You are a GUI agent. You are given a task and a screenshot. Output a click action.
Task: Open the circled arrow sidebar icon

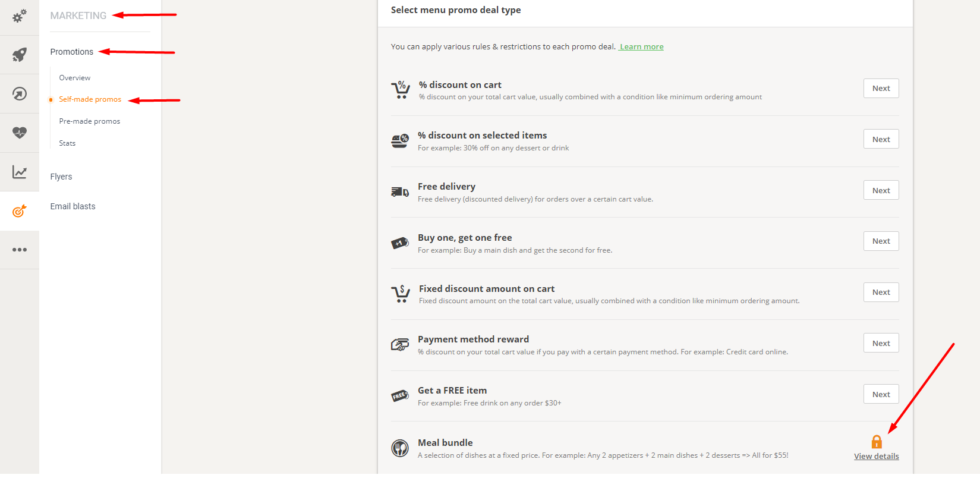coord(20,93)
